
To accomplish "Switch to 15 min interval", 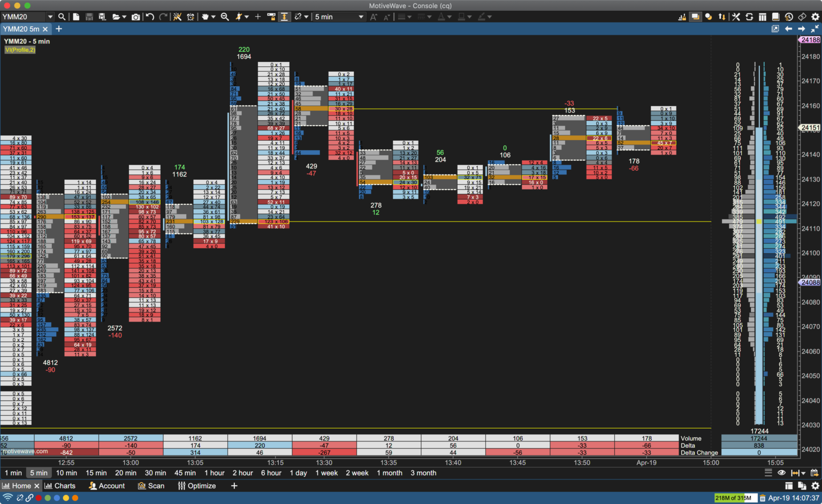I will [x=96, y=473].
